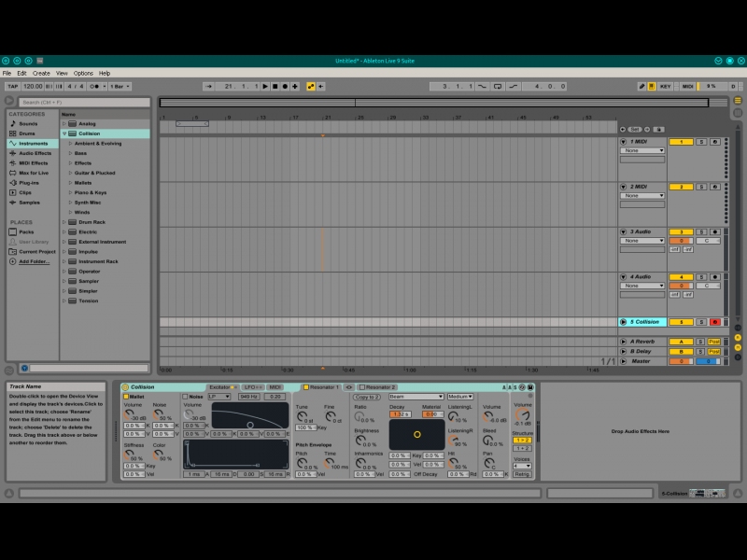Click the transport Stop button
This screenshot has width=747, height=560.
click(x=275, y=86)
